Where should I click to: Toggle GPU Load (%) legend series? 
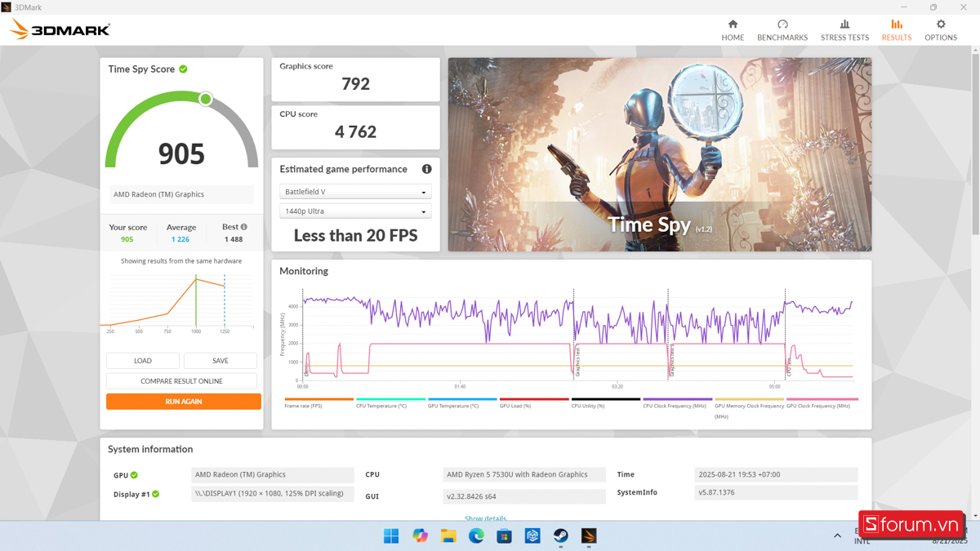pyautogui.click(x=534, y=403)
